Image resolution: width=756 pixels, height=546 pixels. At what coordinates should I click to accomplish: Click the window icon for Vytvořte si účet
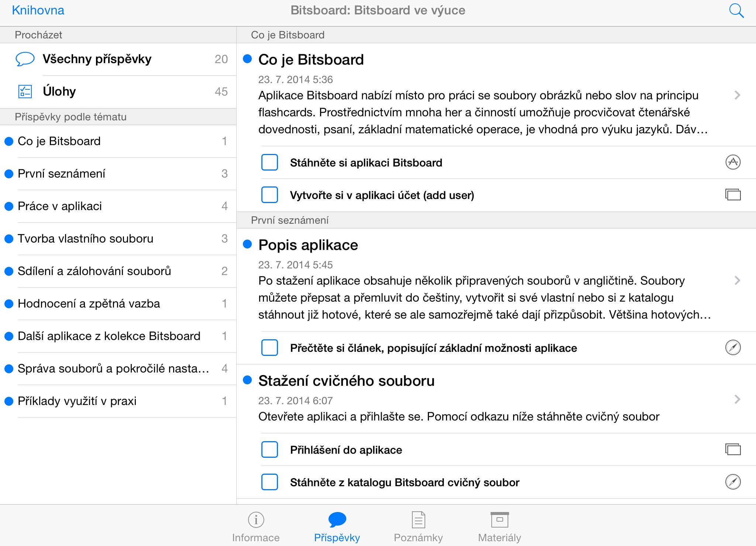733,195
